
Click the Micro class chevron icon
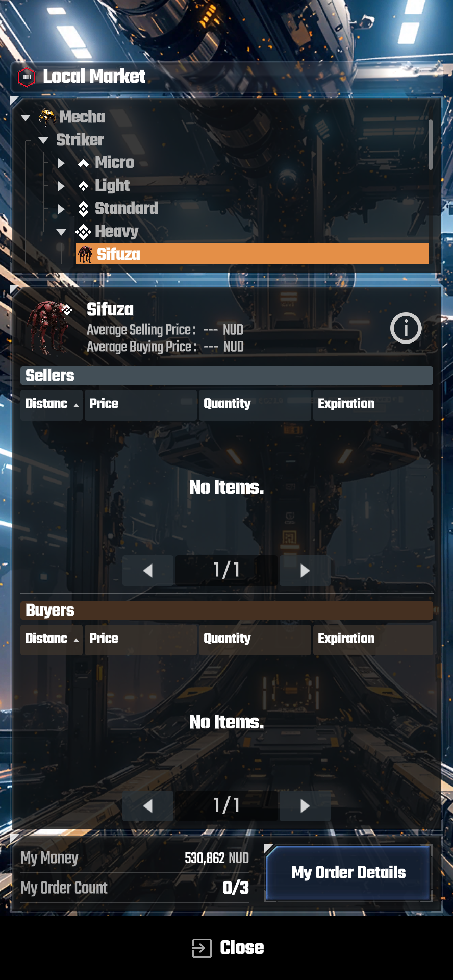[83, 163]
